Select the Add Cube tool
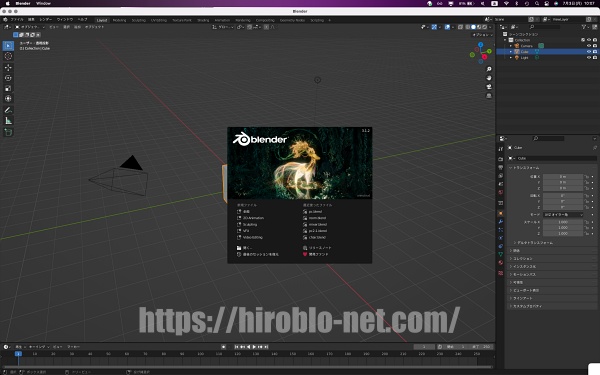The image size is (600, 375). (8, 132)
